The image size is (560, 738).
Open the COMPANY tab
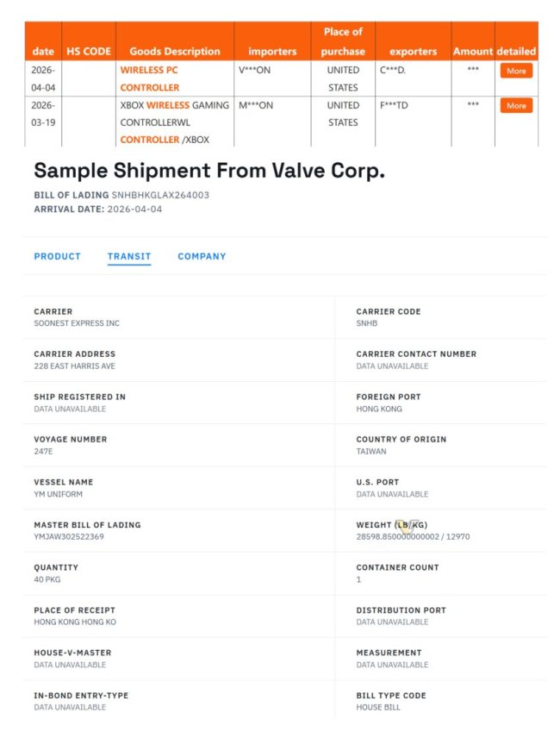pos(202,256)
